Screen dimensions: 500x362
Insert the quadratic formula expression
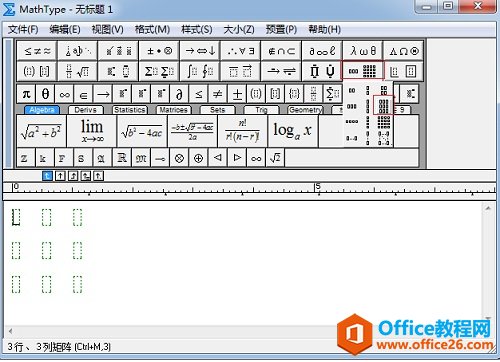pos(192,131)
